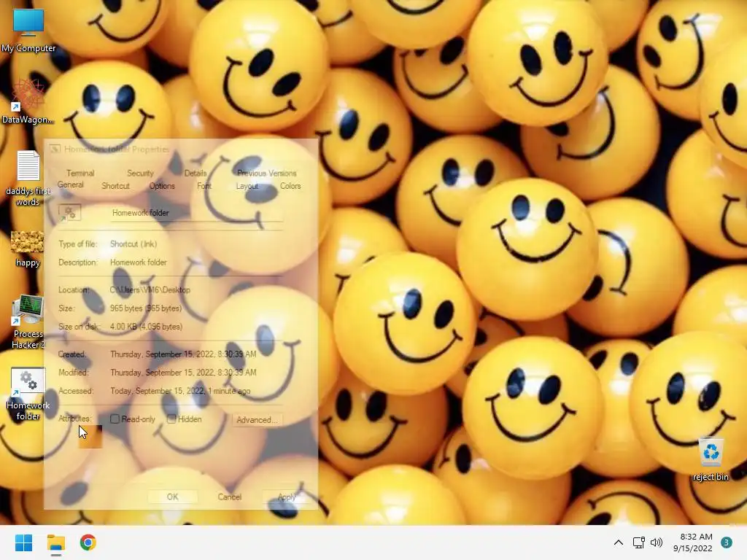Select the happy image thumbnail on desktop
The image size is (747, 560).
coord(27,249)
